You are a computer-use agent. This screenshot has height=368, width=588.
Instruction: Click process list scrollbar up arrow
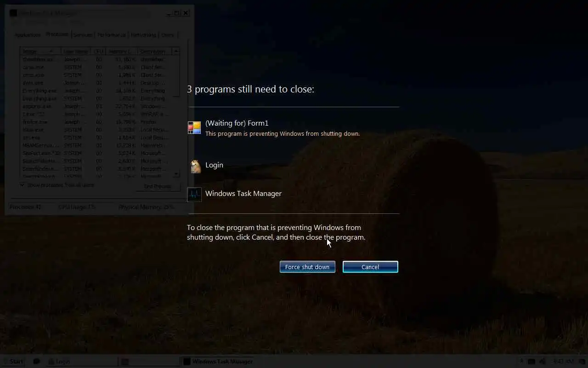[x=176, y=52]
